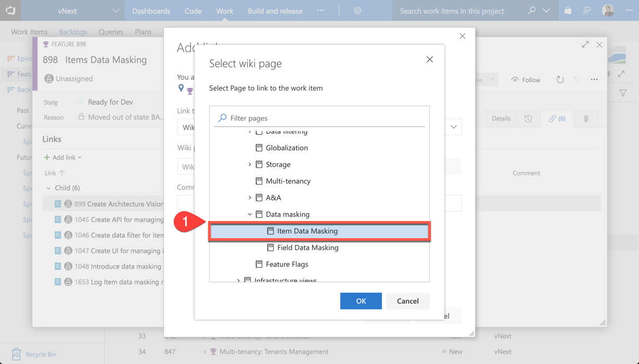Image resolution: width=639 pixels, height=364 pixels.
Task: Select the Item Data Masking page
Action: point(307,231)
